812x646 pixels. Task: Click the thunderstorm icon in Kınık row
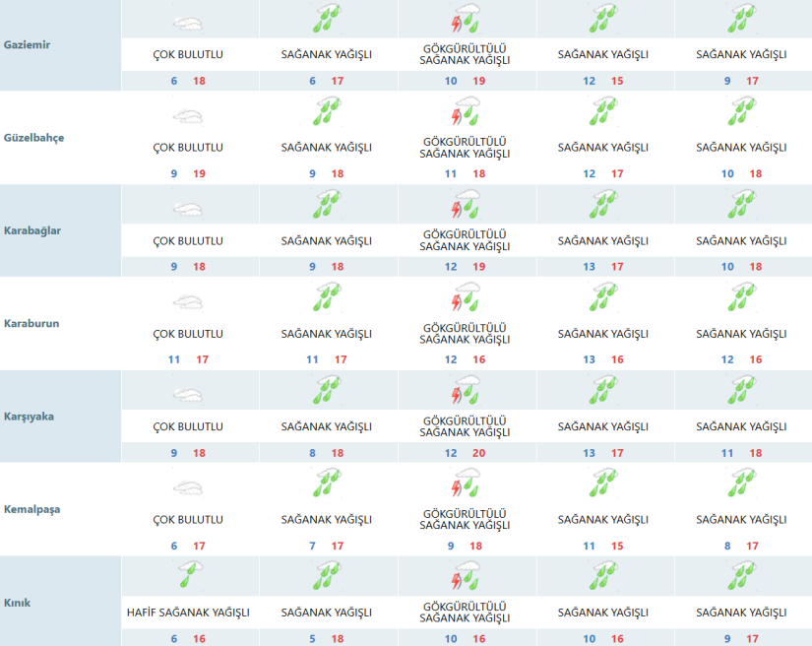tap(466, 578)
